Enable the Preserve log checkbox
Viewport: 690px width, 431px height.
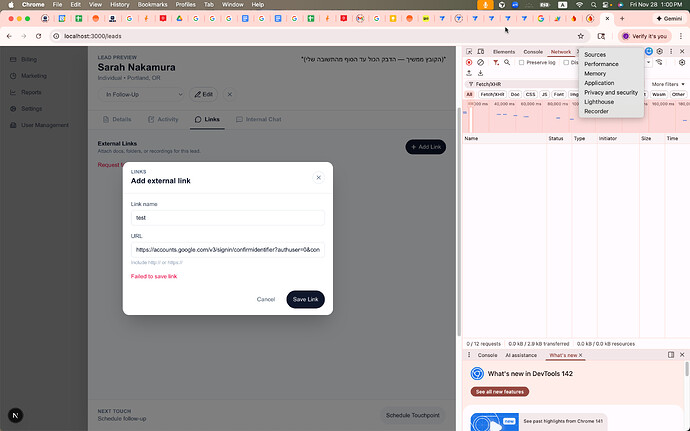point(521,63)
